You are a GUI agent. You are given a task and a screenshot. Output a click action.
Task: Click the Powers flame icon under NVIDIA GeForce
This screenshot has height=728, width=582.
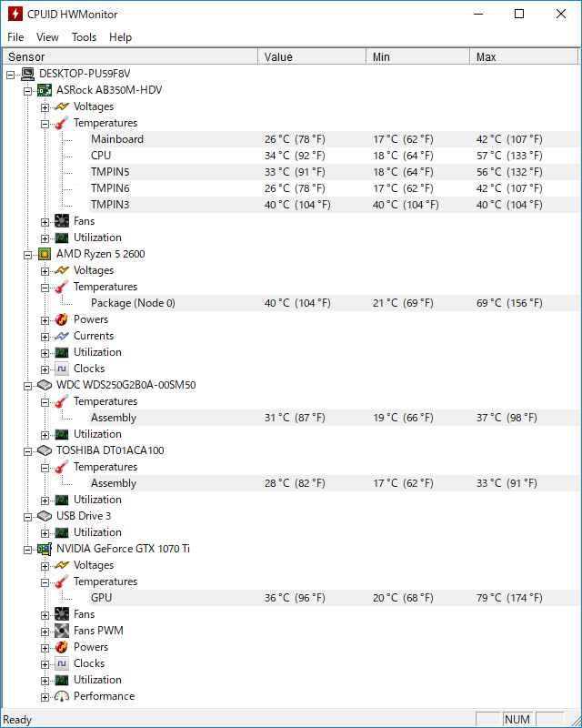pos(62,647)
